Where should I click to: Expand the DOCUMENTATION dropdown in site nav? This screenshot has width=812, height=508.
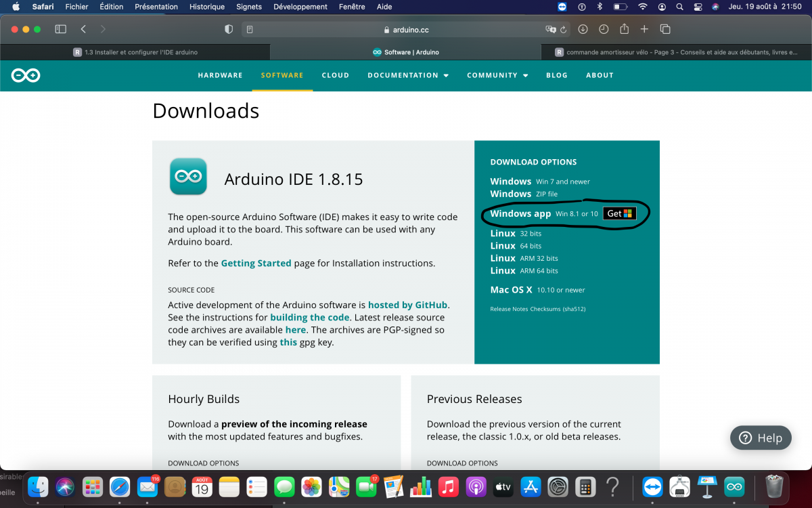(x=408, y=75)
